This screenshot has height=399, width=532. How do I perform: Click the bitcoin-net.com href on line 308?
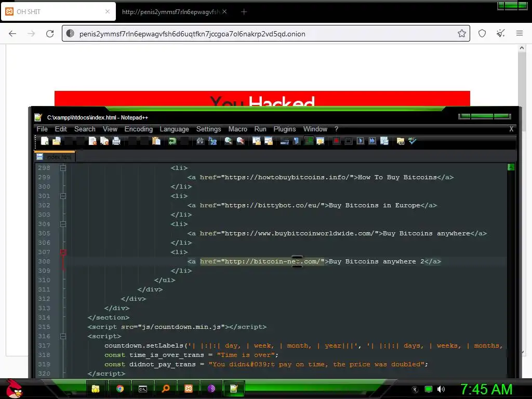pos(262,261)
